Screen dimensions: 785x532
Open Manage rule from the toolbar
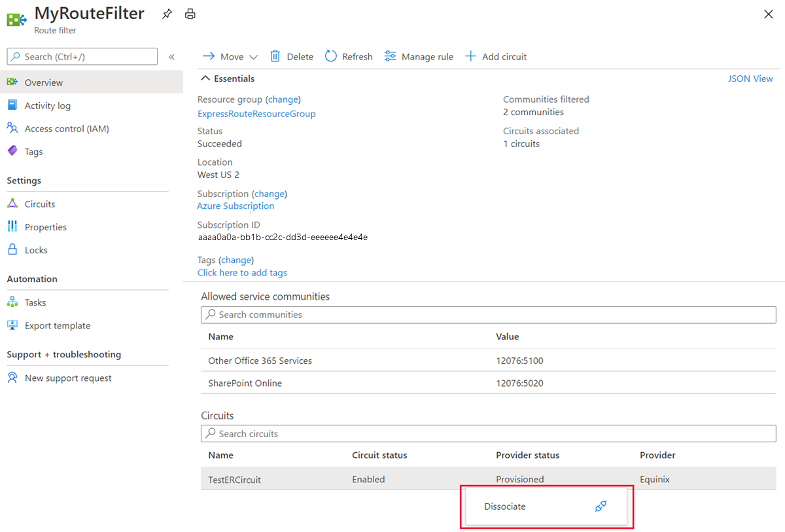click(x=418, y=56)
